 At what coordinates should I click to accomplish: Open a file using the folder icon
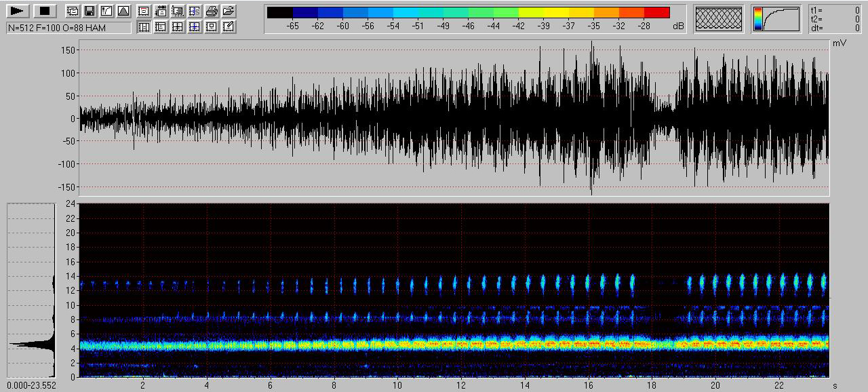[229, 11]
